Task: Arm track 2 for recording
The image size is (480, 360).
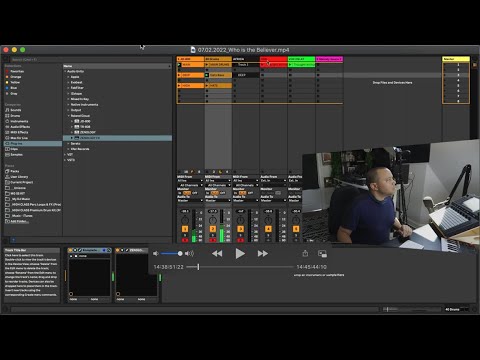Action: 213,240
